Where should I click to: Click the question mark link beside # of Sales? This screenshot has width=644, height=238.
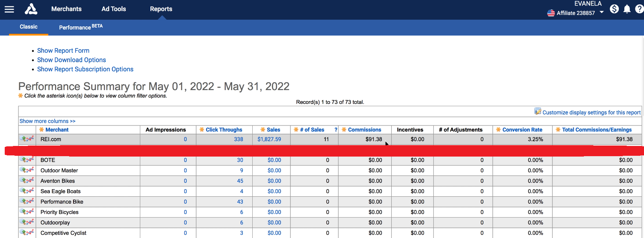coord(336,129)
